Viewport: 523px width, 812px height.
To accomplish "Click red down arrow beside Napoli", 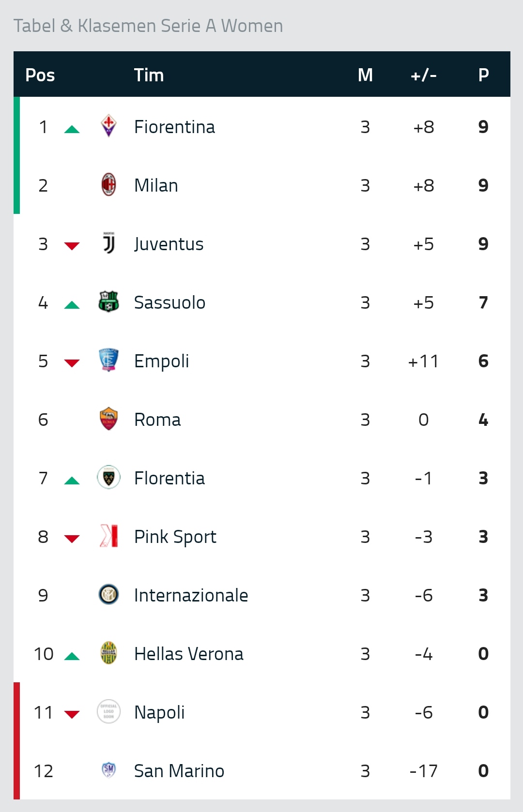I will pos(72,714).
